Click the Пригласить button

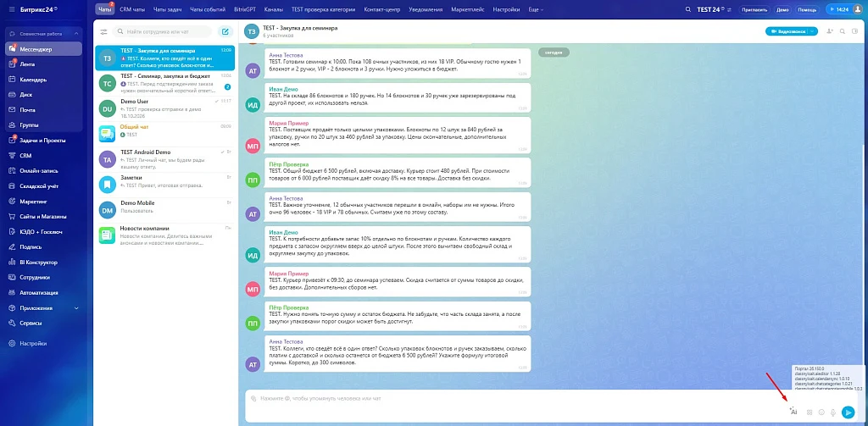pyautogui.click(x=754, y=9)
